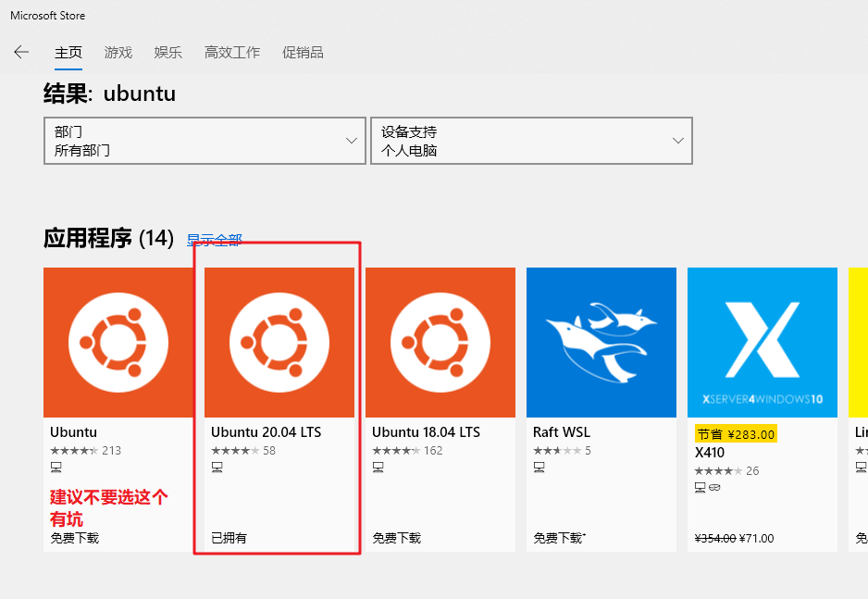Click the strikethrough ¥354.00 price

[x=715, y=539]
